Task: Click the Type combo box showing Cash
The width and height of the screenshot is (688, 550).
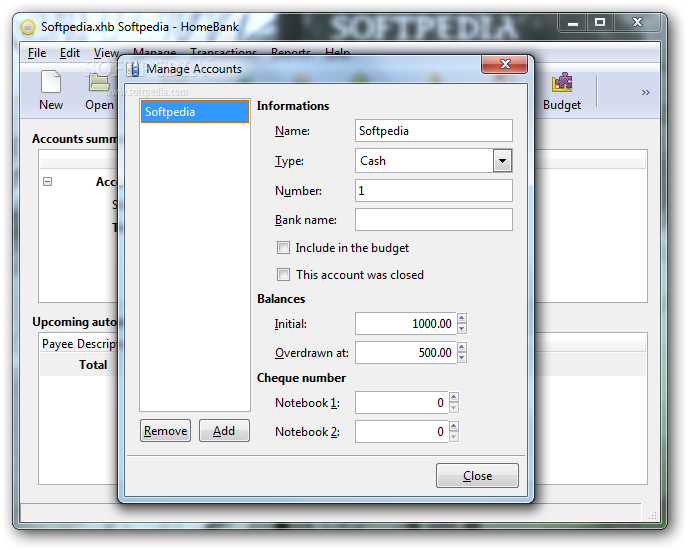Action: (x=434, y=161)
